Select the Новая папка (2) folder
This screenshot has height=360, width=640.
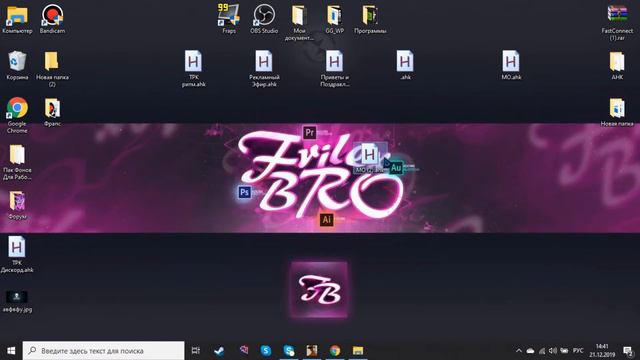point(52,69)
